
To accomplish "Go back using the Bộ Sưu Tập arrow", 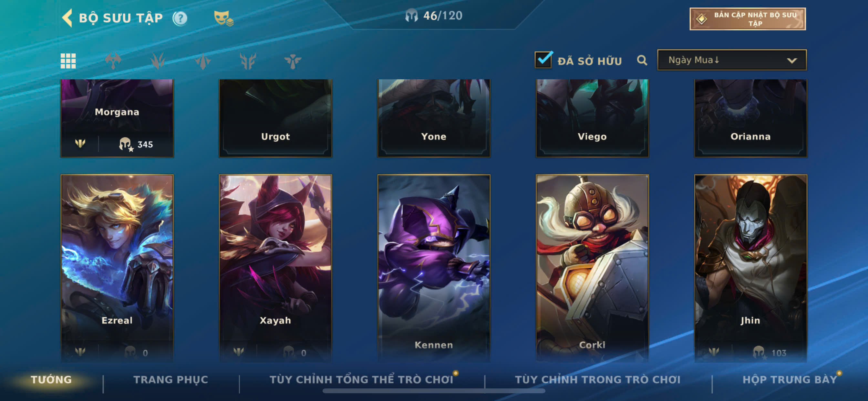I will pyautogui.click(x=67, y=18).
